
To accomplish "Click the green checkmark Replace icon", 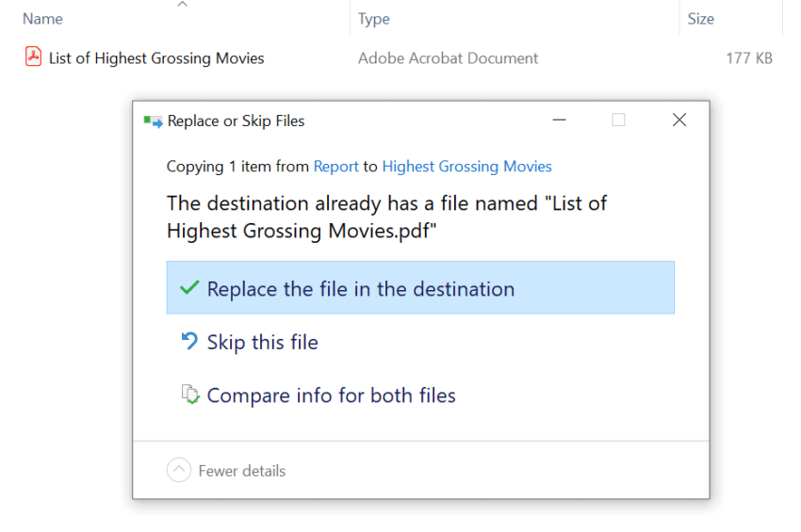I will [188, 288].
